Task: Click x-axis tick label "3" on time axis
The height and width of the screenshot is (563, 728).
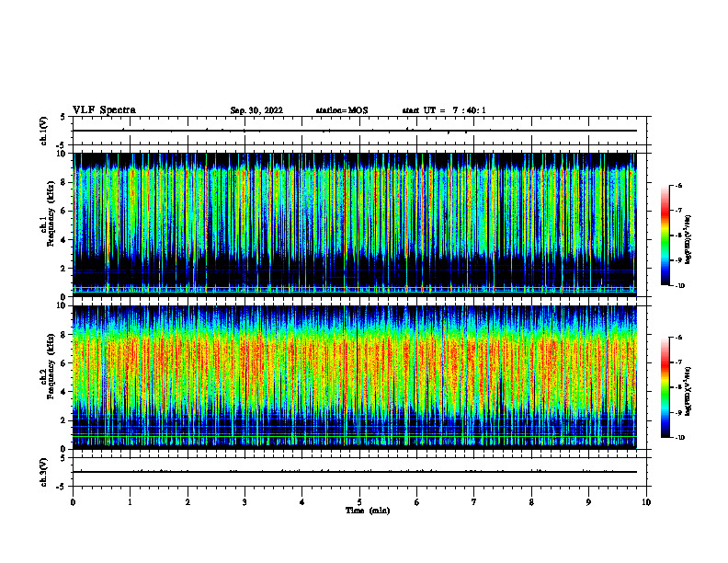Action: click(245, 502)
